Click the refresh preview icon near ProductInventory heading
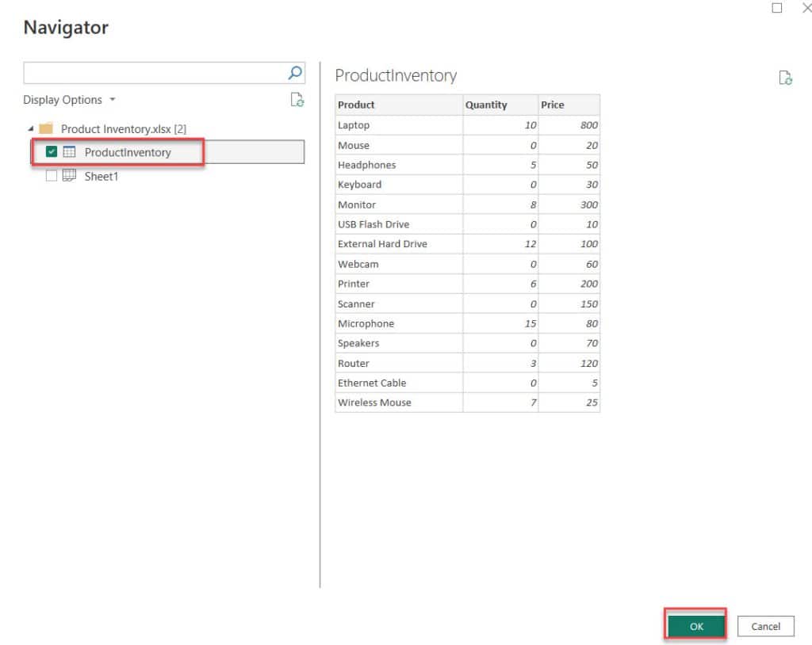This screenshot has height=645, width=812. click(x=786, y=78)
